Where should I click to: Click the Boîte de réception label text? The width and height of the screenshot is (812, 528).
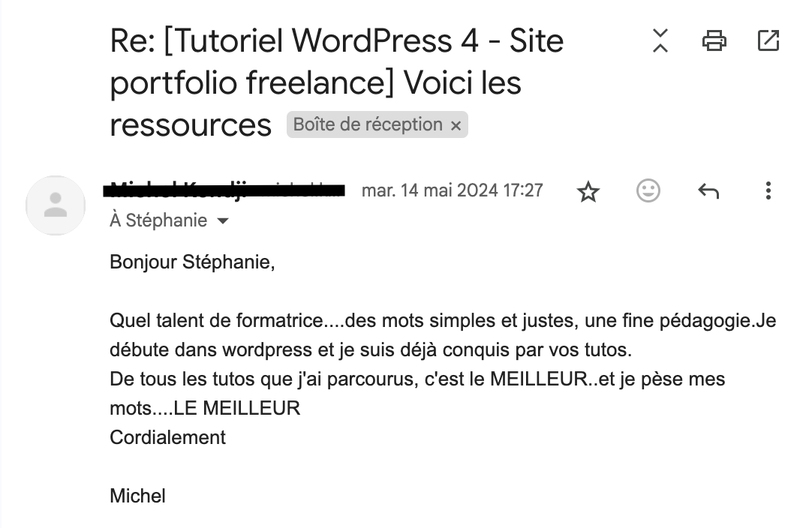pos(367,124)
